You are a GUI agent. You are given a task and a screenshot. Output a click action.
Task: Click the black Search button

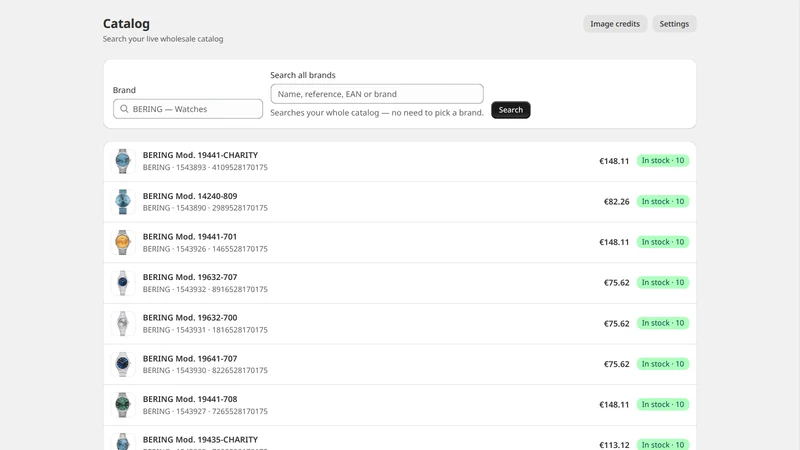click(511, 110)
